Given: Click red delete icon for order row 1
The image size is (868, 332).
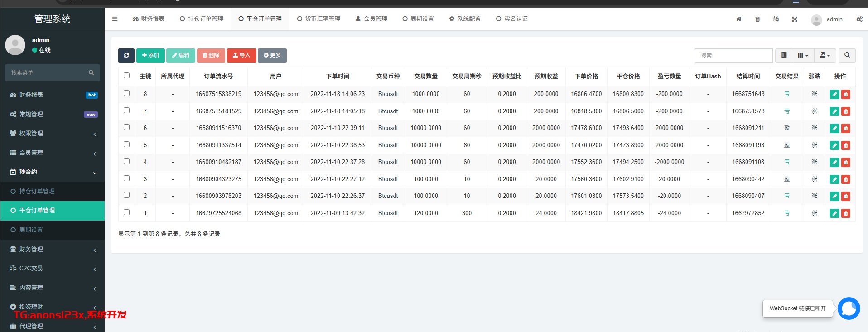Looking at the screenshot, I should (846, 213).
